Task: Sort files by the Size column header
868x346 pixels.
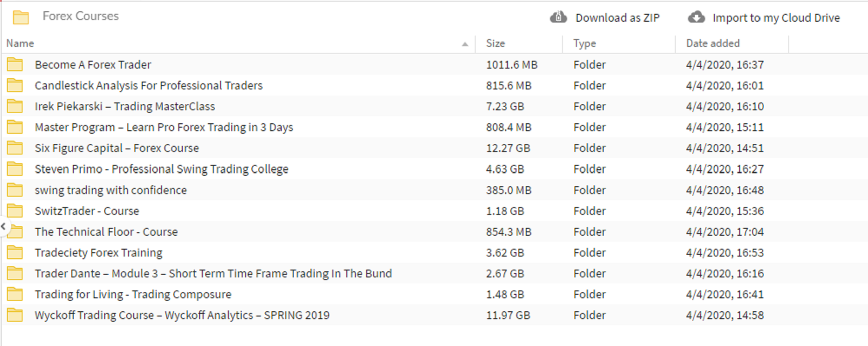Action: [x=496, y=43]
